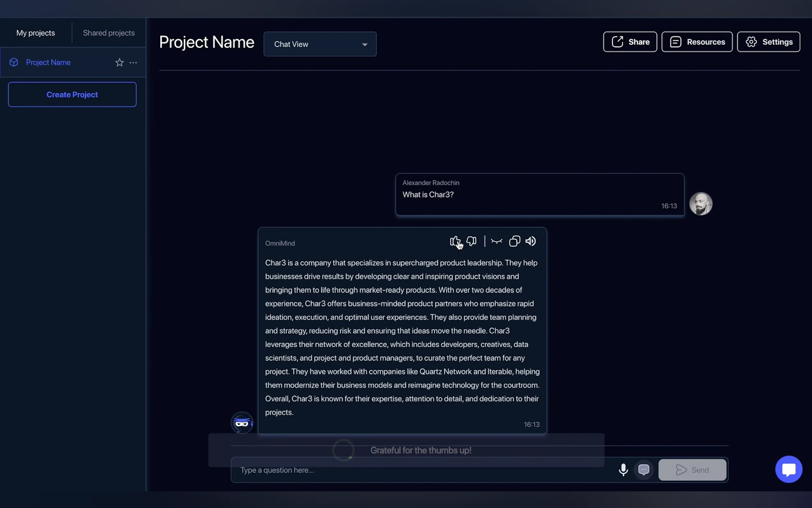Click the 'Grateful for the thumbs up!' toast

pos(406,450)
